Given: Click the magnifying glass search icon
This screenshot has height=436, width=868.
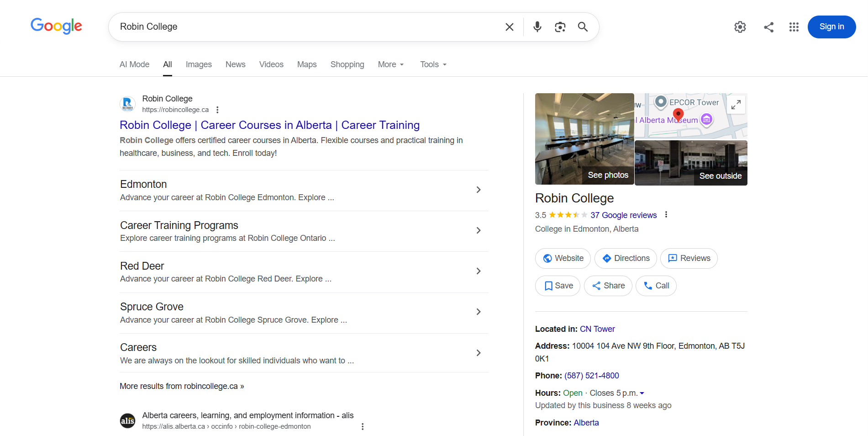Looking at the screenshot, I should coord(583,27).
